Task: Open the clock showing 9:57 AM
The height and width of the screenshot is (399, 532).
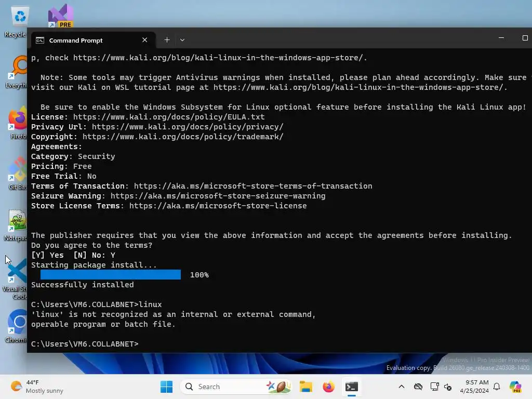Action: tap(475, 387)
